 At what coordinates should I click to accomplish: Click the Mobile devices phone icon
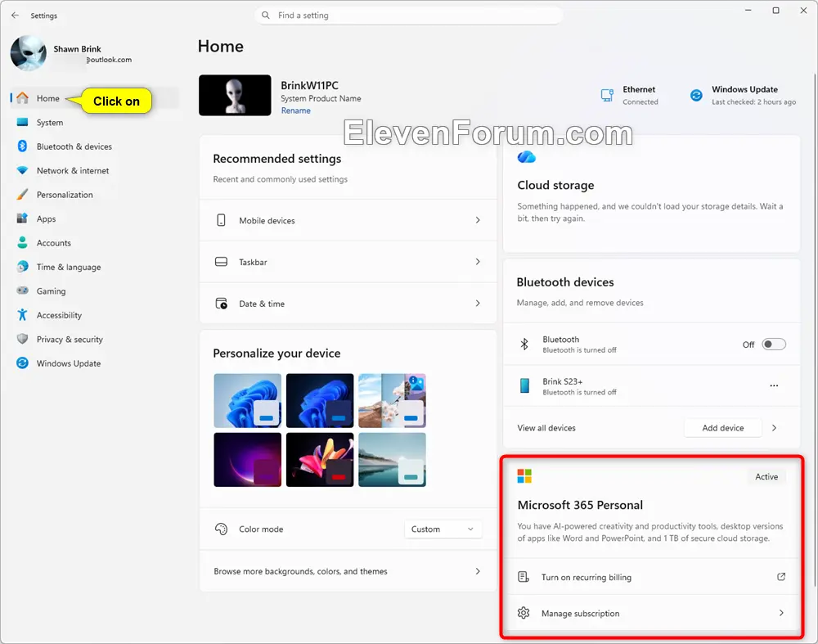pos(221,220)
